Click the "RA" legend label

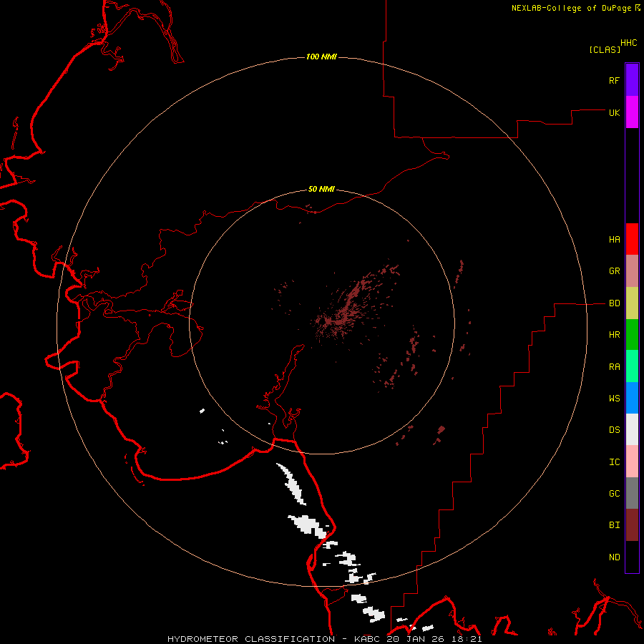pos(614,367)
